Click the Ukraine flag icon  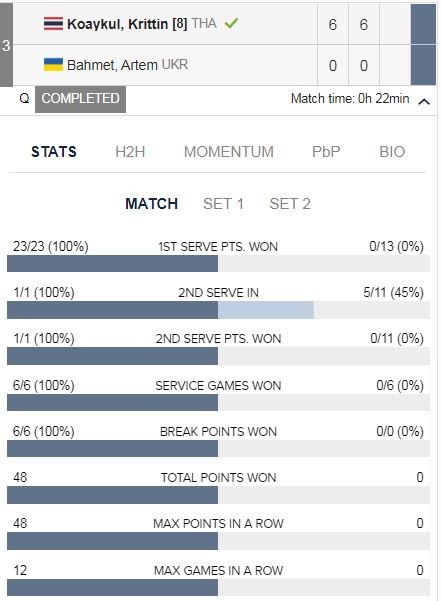click(x=53, y=65)
